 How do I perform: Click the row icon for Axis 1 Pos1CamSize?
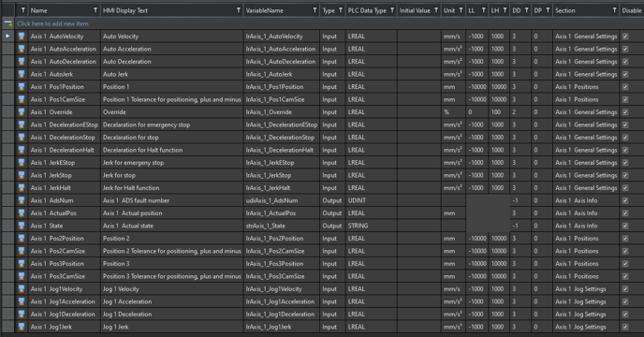[x=22, y=99]
